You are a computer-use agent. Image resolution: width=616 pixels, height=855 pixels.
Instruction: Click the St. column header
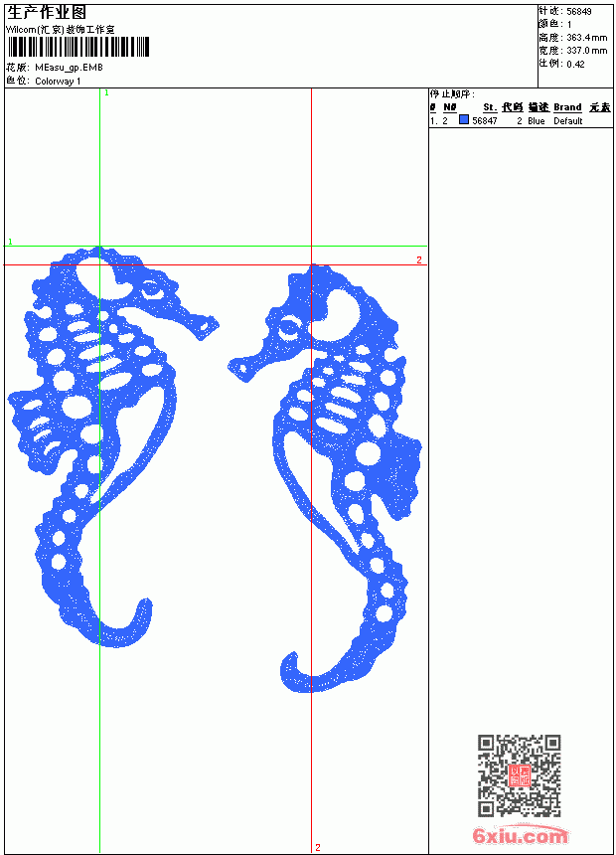tap(490, 107)
